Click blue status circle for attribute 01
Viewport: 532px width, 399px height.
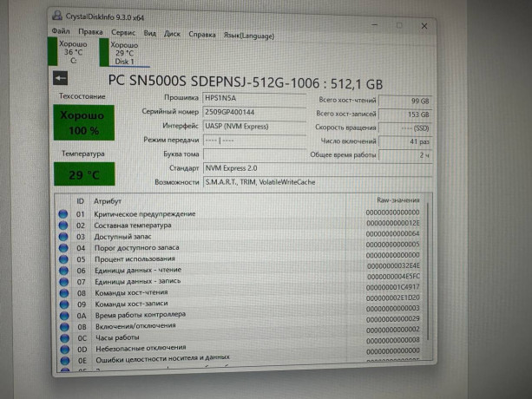click(62, 214)
